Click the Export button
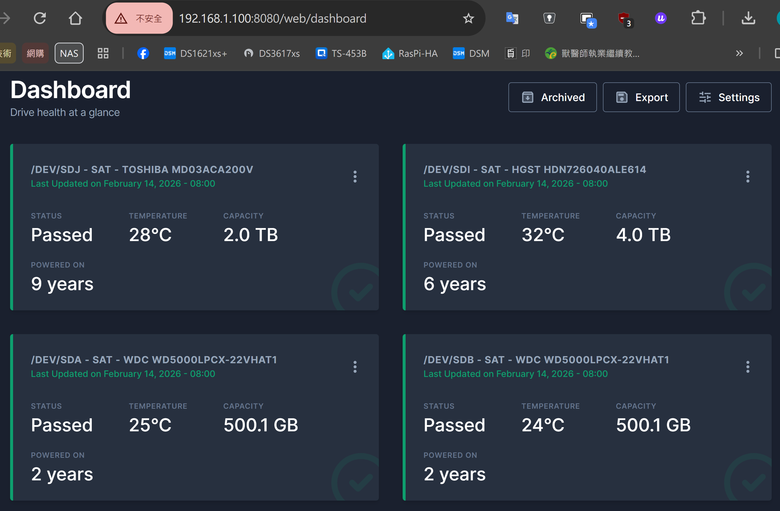 click(641, 97)
